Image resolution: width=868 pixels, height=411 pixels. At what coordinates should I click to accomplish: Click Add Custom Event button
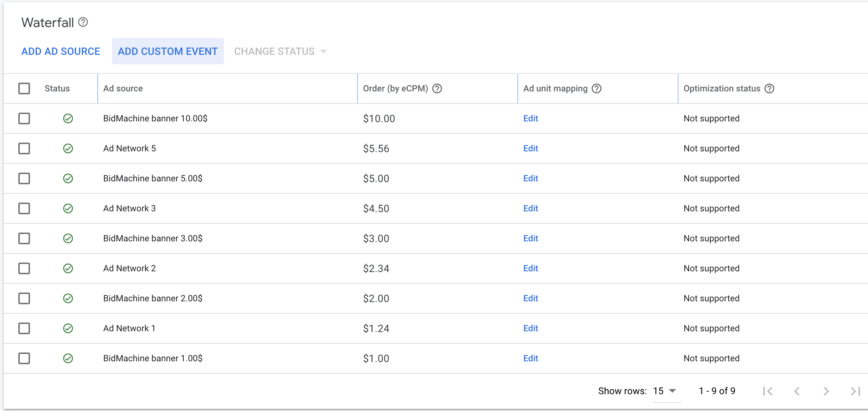coord(168,52)
